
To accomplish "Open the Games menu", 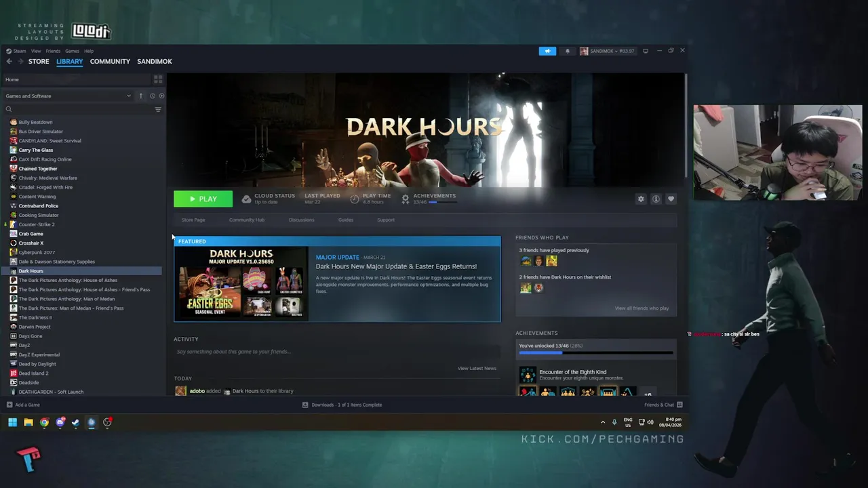I will (72, 51).
